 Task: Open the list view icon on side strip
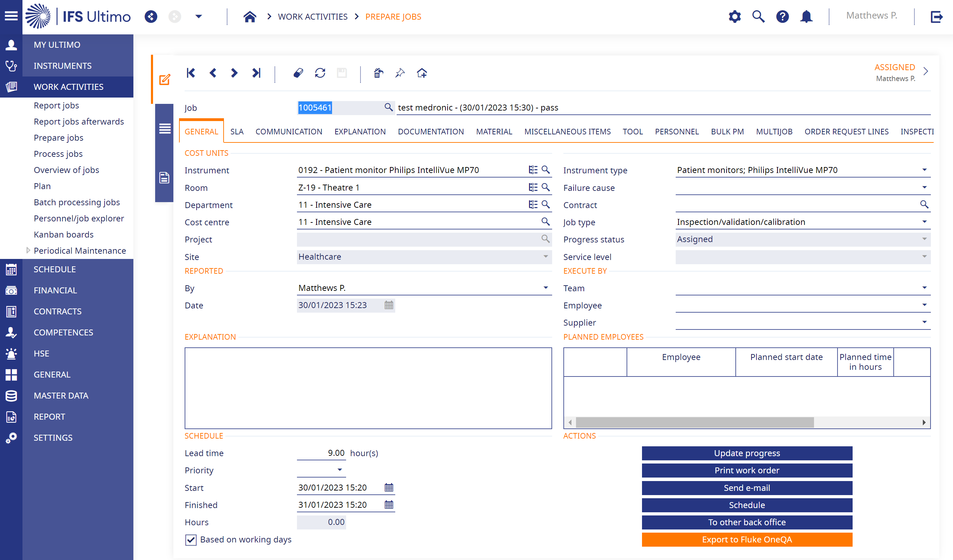click(165, 128)
